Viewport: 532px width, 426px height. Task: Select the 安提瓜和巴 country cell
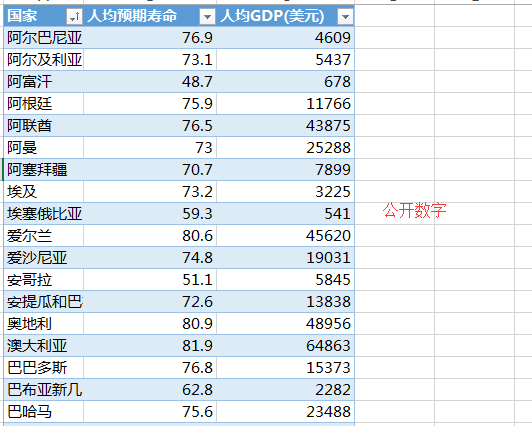43,302
